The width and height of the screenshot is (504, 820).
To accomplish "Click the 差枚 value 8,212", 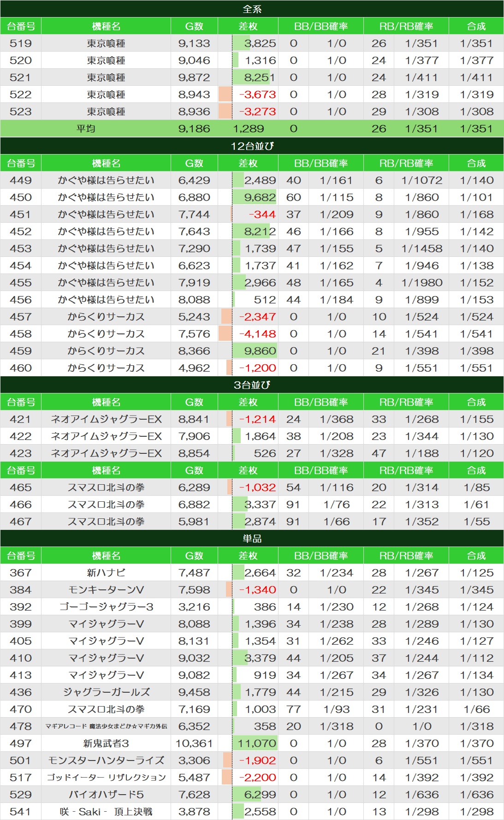I will click(x=260, y=232).
